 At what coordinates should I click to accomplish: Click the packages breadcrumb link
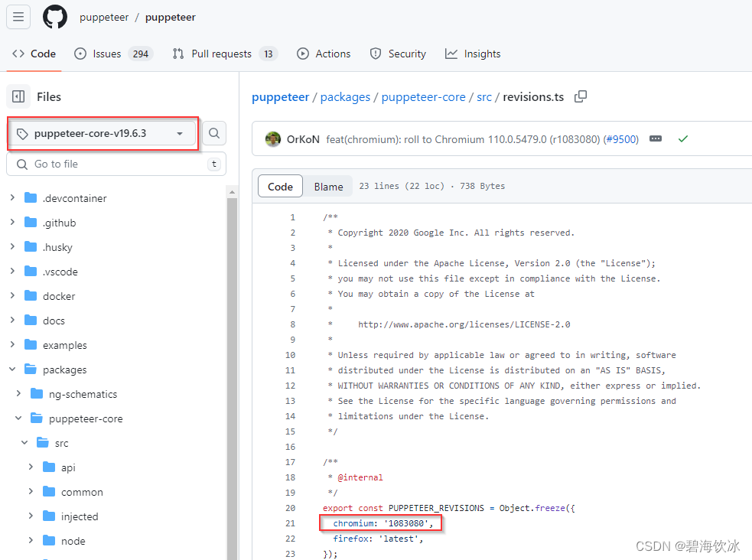pyautogui.click(x=345, y=97)
